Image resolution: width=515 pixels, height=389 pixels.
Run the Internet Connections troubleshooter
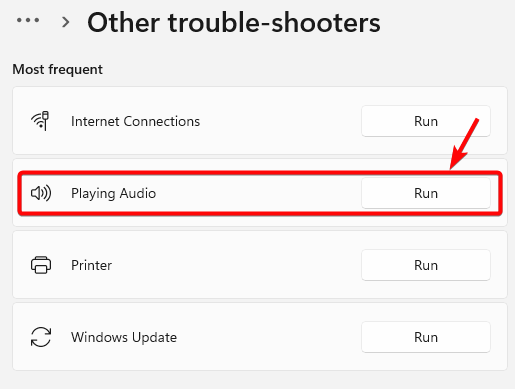(426, 121)
